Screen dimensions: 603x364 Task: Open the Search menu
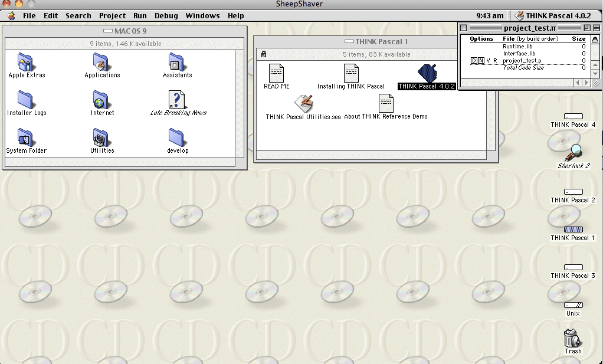[78, 16]
